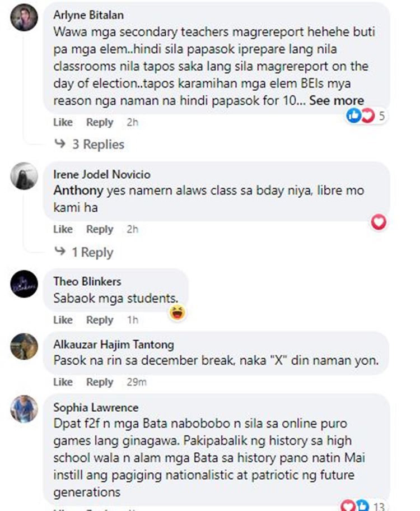Image resolution: width=420 pixels, height=511 pixels.
Task: Open Theo Blinkers' profile avatar
Action: click(x=24, y=284)
